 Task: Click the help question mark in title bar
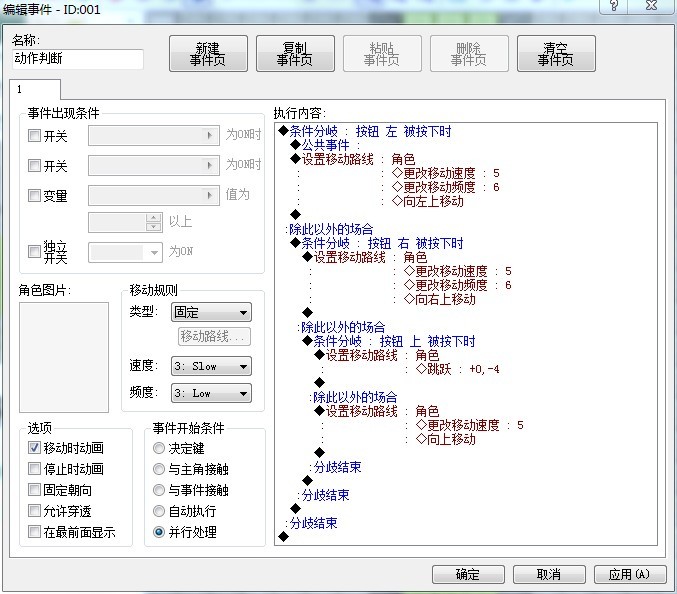(614, 6)
